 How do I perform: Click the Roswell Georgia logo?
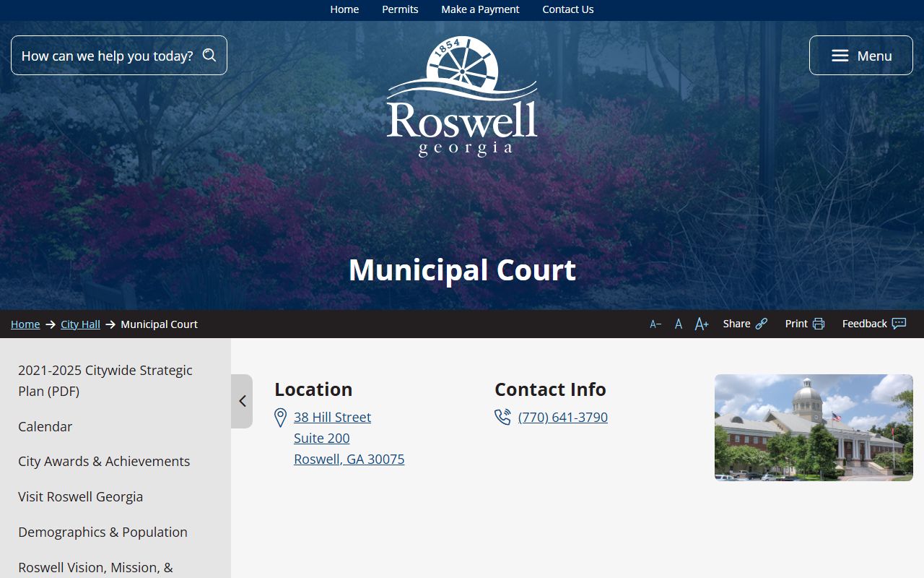[x=462, y=95]
